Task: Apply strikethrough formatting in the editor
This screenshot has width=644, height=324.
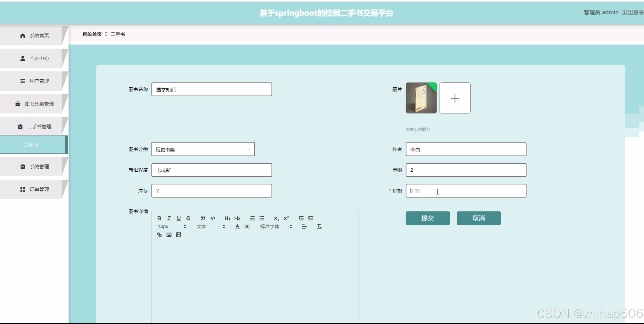Action: coord(188,218)
